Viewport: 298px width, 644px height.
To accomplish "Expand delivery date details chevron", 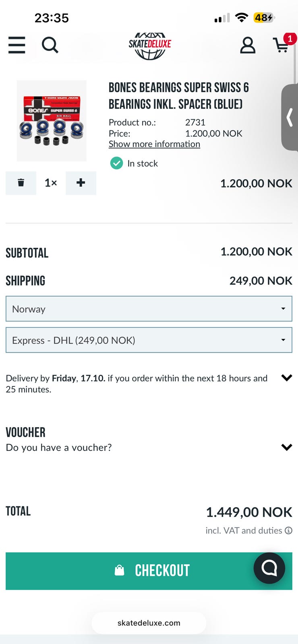I will coord(286,378).
